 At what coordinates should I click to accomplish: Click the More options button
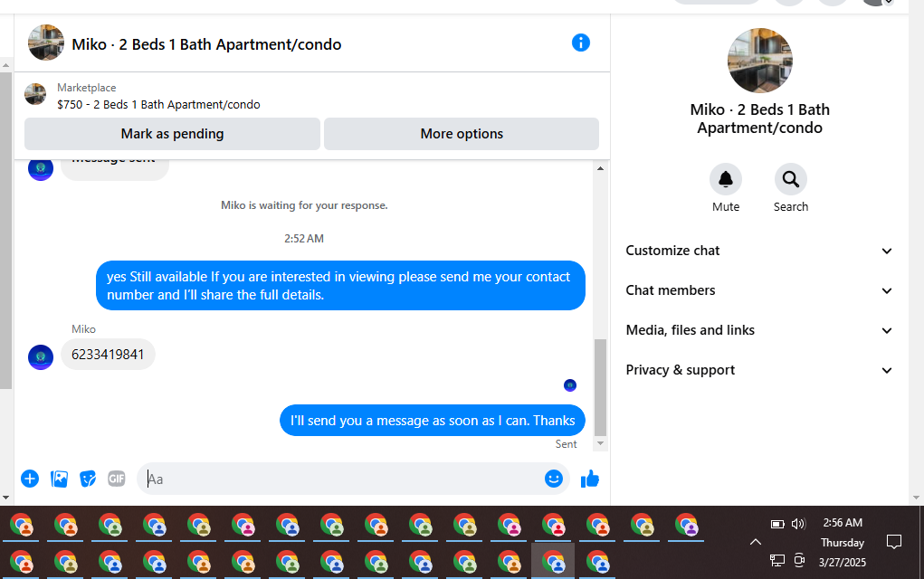click(x=462, y=134)
